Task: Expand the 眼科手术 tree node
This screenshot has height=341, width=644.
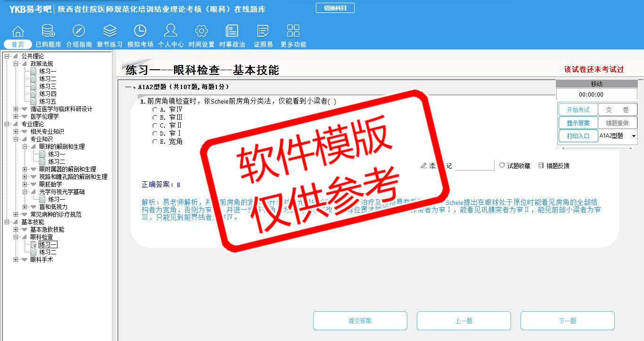Action: pos(16,260)
